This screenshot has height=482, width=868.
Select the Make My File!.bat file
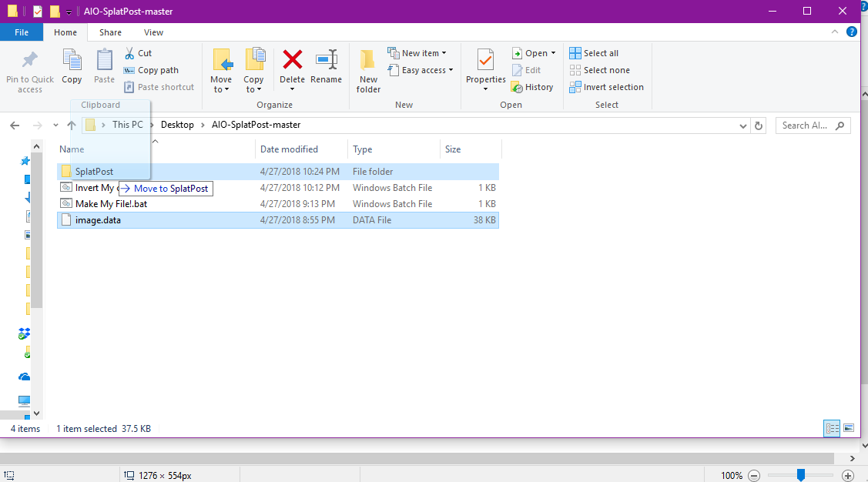tap(111, 204)
